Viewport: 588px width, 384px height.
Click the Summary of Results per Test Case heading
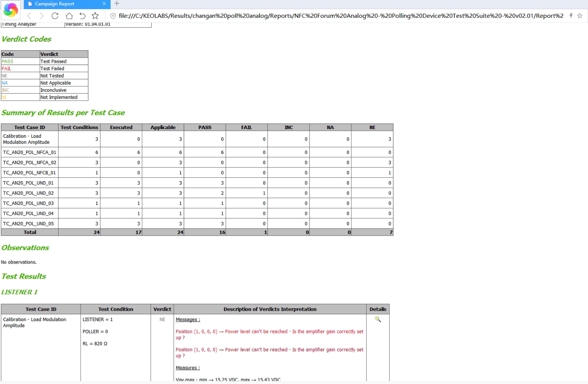coord(63,113)
